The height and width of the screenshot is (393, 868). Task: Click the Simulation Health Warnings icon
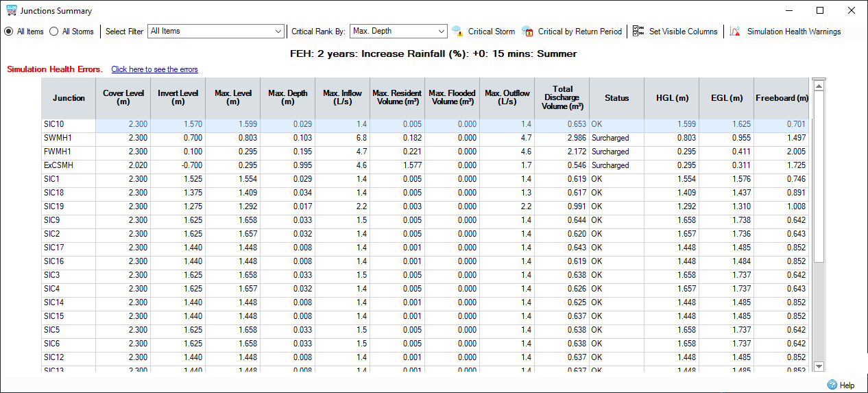[x=735, y=31]
